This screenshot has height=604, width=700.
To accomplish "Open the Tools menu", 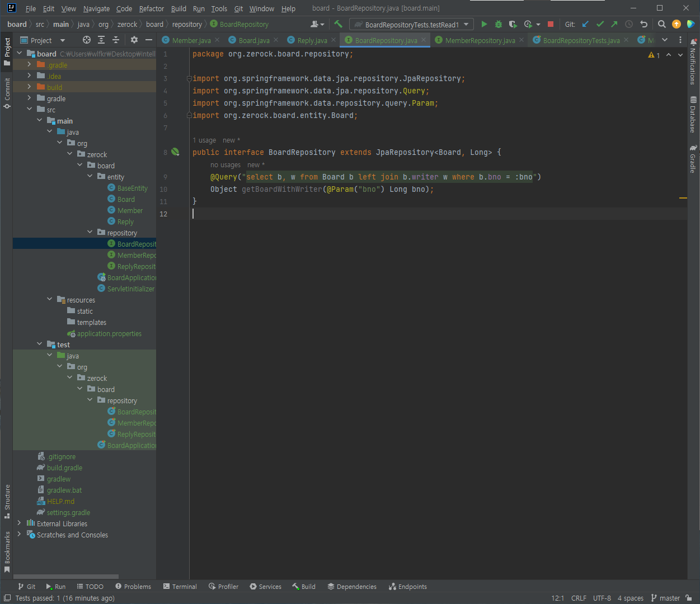I will pyautogui.click(x=219, y=8).
